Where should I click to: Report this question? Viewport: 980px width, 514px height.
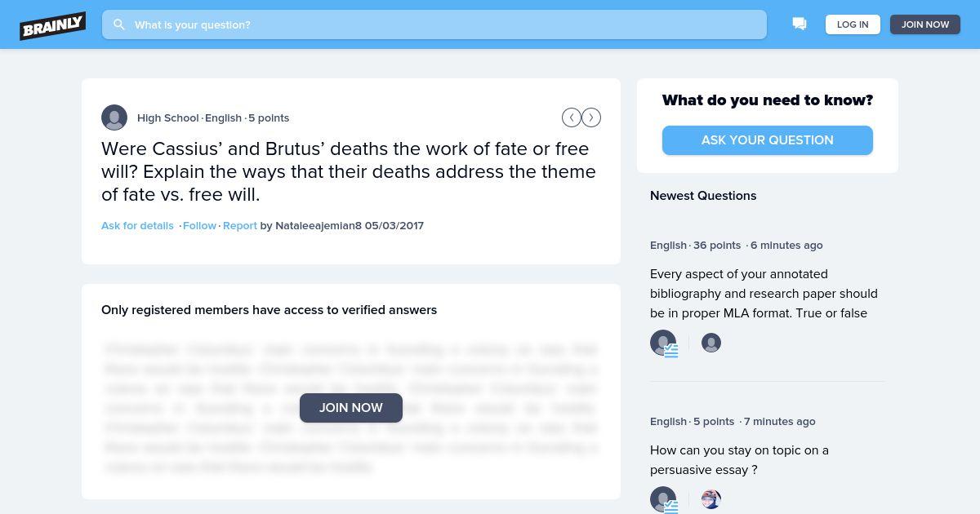tap(240, 226)
